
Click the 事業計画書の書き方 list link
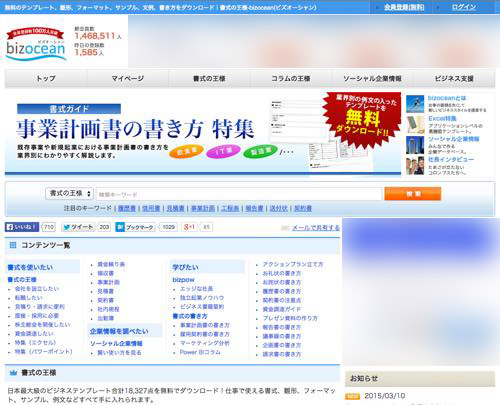point(205,325)
